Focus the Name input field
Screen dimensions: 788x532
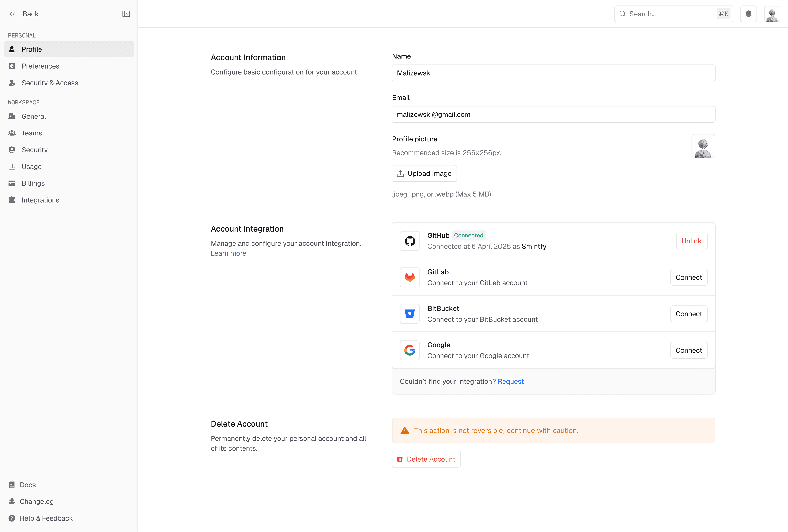(553, 73)
